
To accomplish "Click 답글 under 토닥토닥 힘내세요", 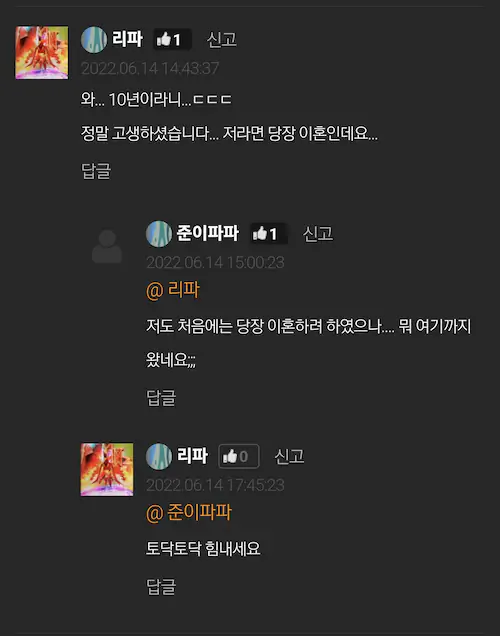I will click(x=161, y=587).
